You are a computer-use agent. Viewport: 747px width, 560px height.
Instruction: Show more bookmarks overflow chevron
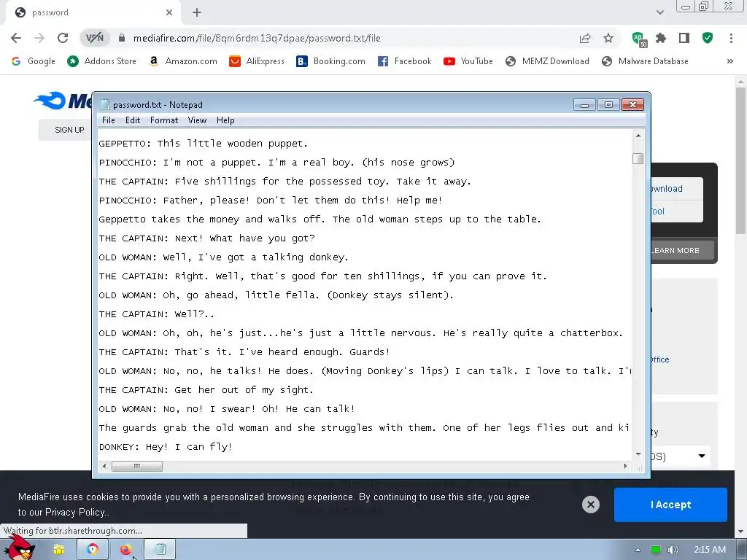[729, 61]
